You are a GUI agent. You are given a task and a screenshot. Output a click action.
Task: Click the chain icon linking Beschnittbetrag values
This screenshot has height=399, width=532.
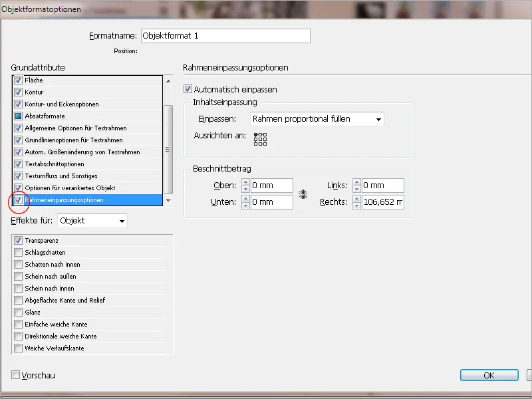point(303,194)
